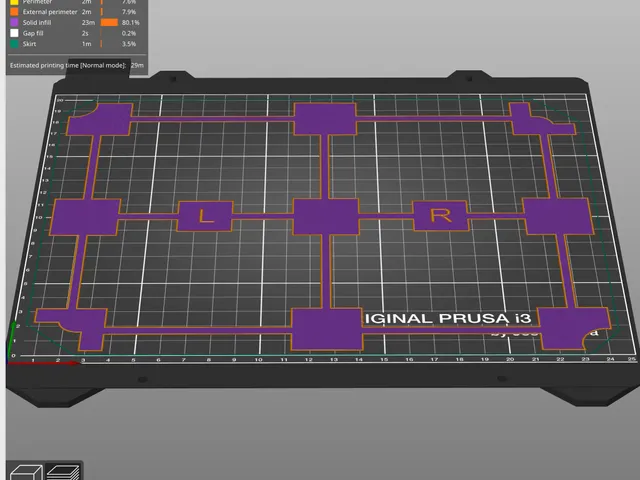The width and height of the screenshot is (640, 480).
Task: Click the top-left corner pad with curved cutout
Action: [x=99, y=119]
